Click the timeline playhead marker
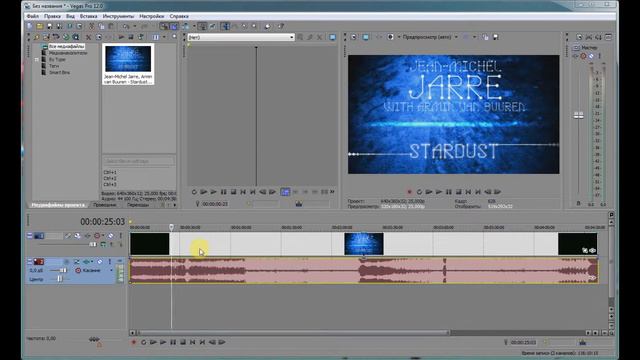 171,227
